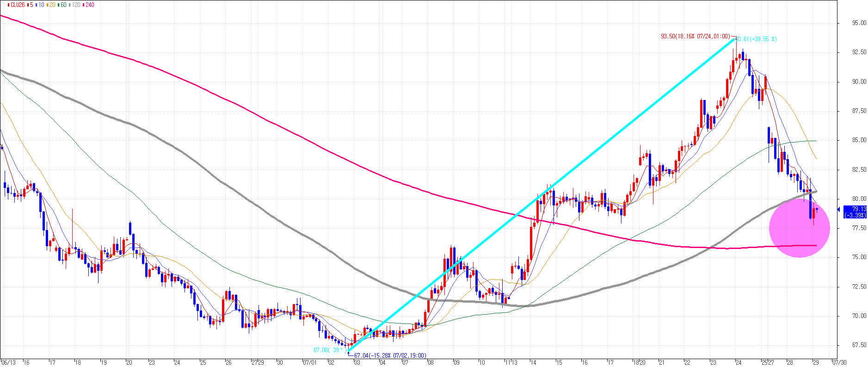Click the 07/01 date on time axis
The image size is (868, 367).
309,362
